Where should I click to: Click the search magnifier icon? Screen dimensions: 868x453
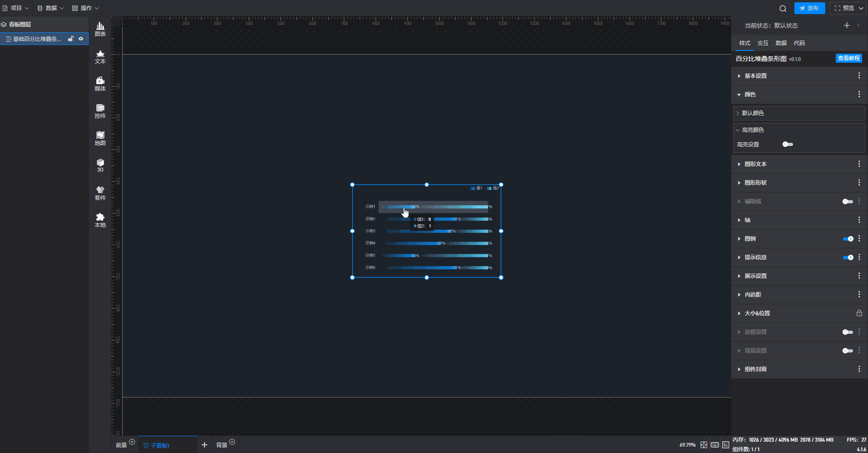tap(783, 8)
